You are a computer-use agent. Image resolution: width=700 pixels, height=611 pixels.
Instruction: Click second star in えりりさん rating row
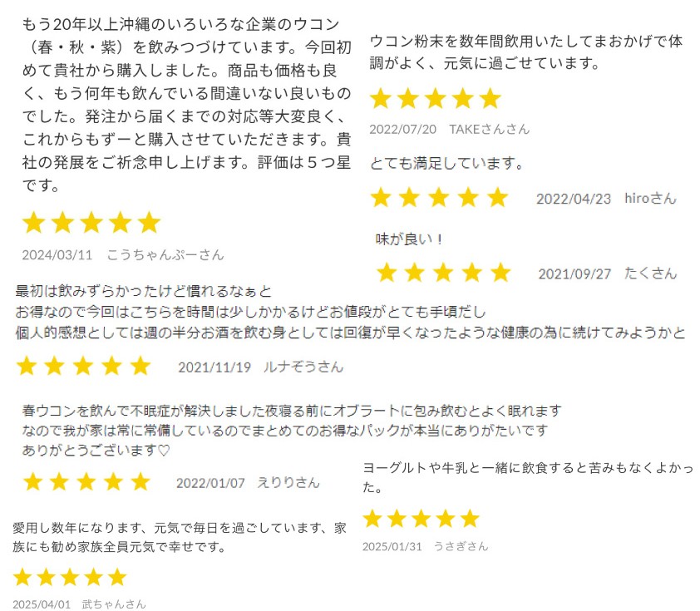[x=59, y=482]
